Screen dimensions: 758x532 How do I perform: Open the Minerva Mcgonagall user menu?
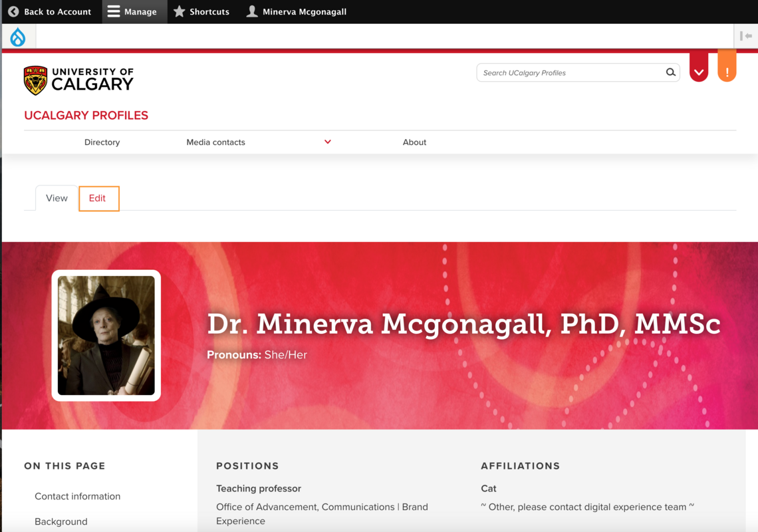[x=295, y=11]
